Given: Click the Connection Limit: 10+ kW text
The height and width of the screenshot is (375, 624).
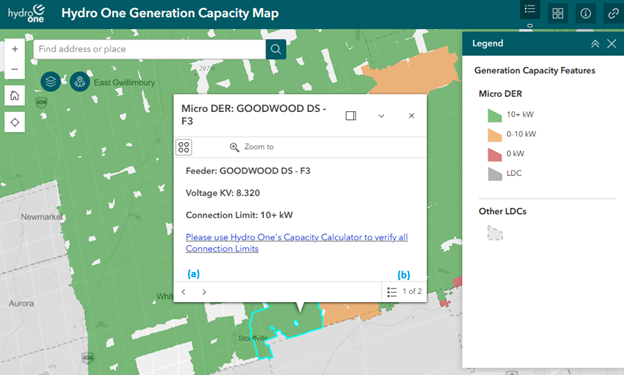Looking at the screenshot, I should [x=239, y=215].
